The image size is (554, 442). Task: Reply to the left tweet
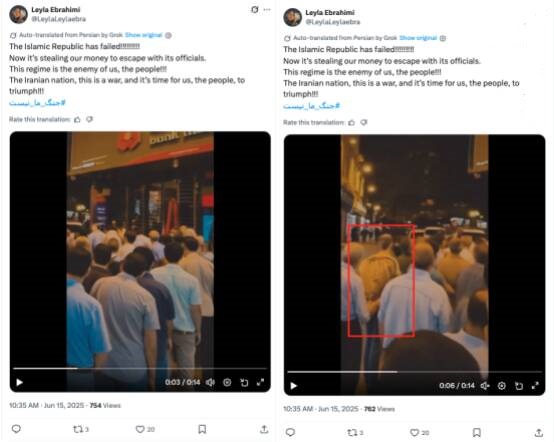(x=16, y=429)
